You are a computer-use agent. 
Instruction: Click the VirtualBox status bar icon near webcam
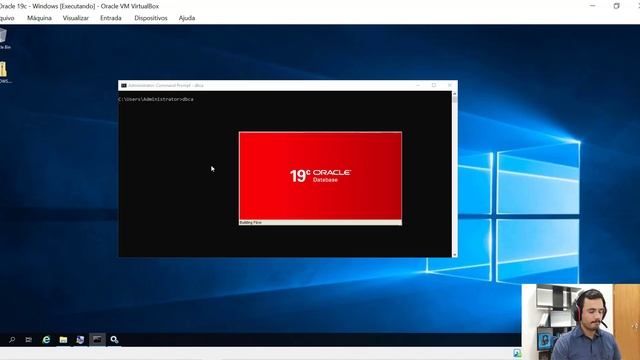pos(517,353)
